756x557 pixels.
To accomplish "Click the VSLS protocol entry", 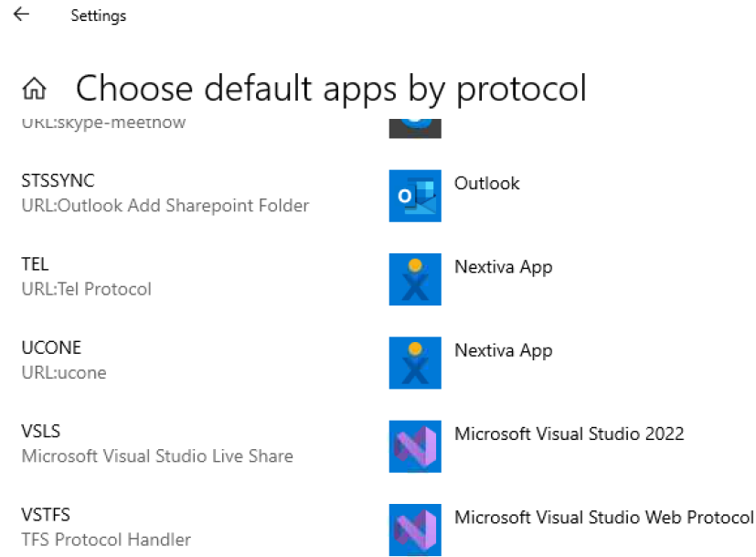I will pyautogui.click(x=41, y=431).
